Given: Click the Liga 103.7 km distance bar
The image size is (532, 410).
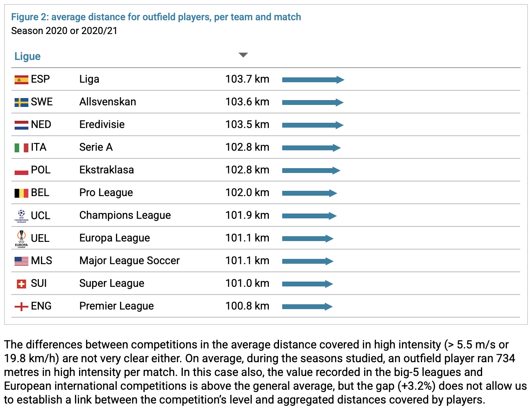Looking at the screenshot, I should [x=313, y=80].
